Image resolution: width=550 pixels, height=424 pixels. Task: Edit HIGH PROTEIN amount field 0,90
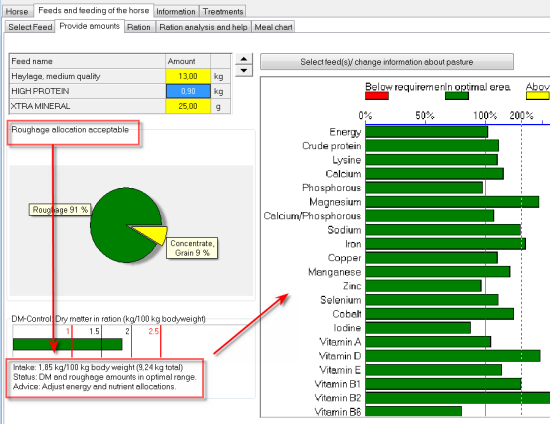click(x=188, y=91)
